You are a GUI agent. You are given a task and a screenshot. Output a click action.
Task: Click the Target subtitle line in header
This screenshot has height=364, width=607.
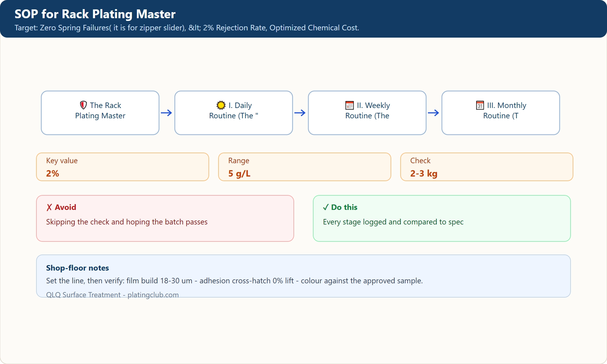coord(187,28)
